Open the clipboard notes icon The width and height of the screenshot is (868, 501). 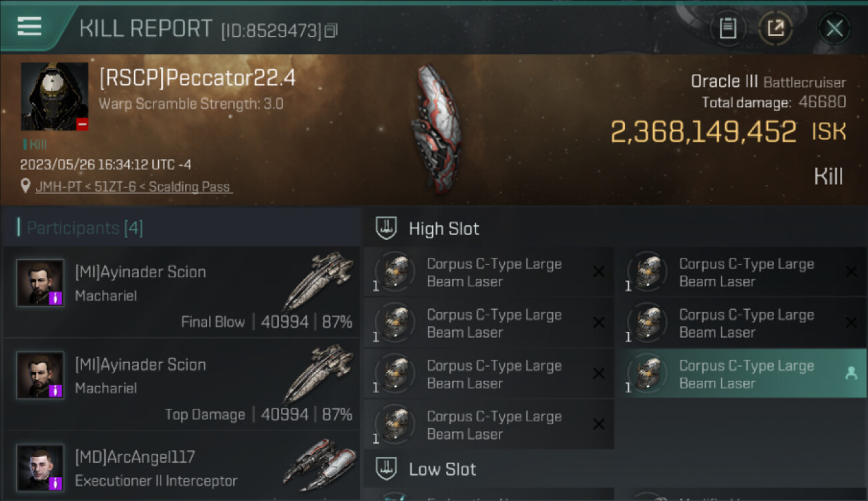coord(728,29)
